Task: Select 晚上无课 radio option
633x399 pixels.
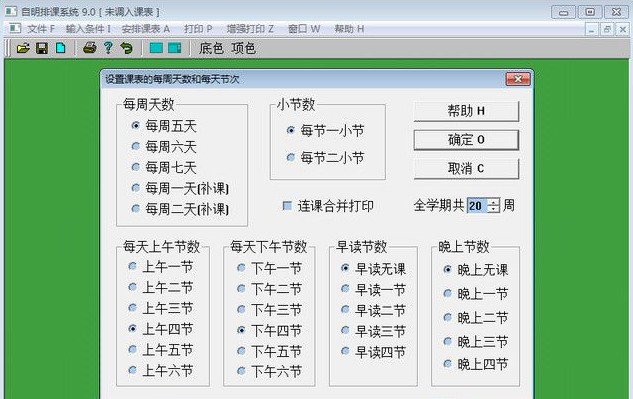Action: coord(476,270)
